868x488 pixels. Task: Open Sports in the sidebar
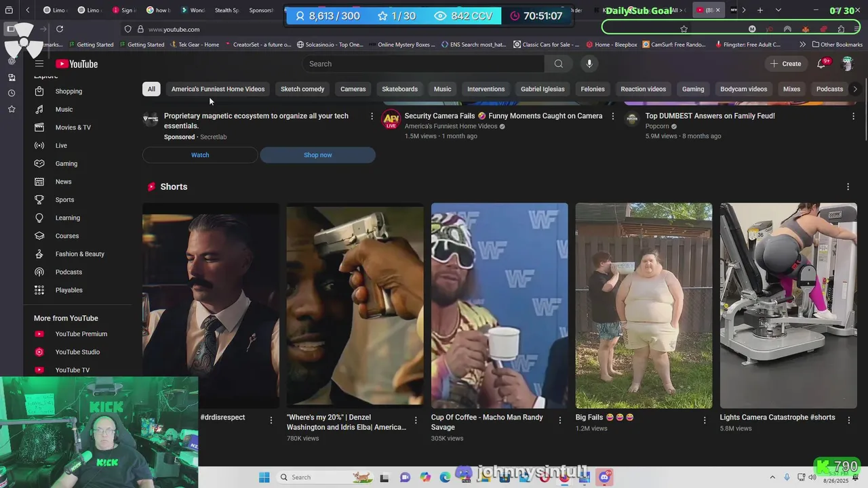point(64,200)
